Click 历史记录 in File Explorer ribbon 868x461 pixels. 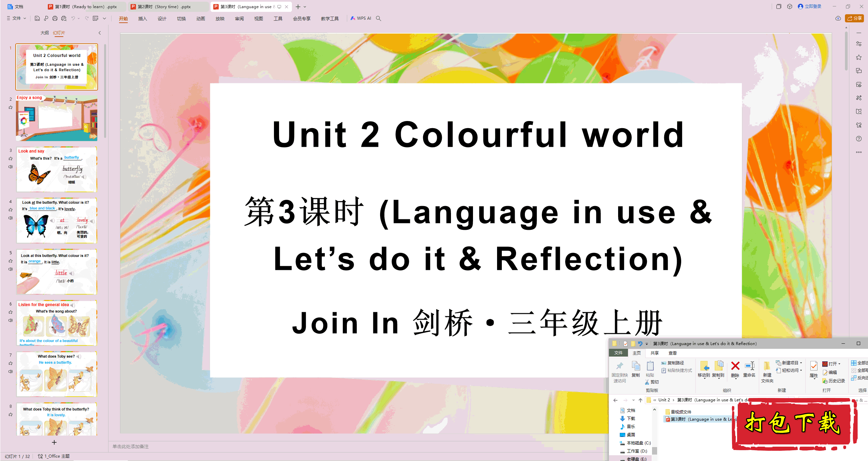(834, 381)
